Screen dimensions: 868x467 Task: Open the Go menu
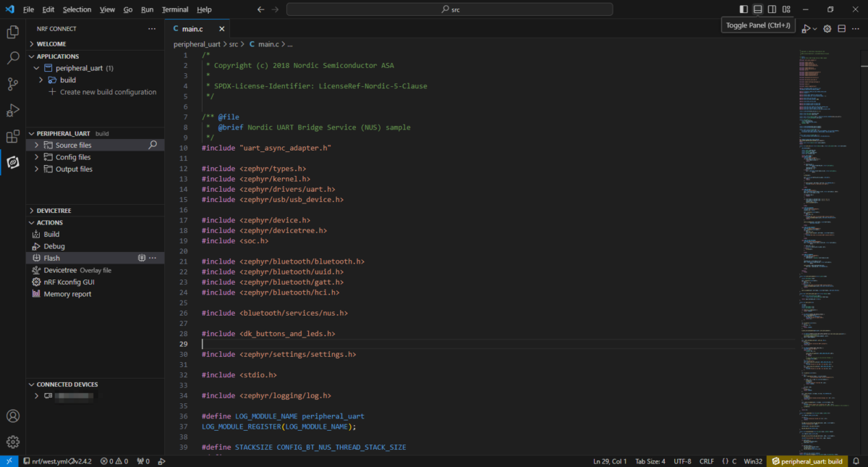(x=128, y=9)
